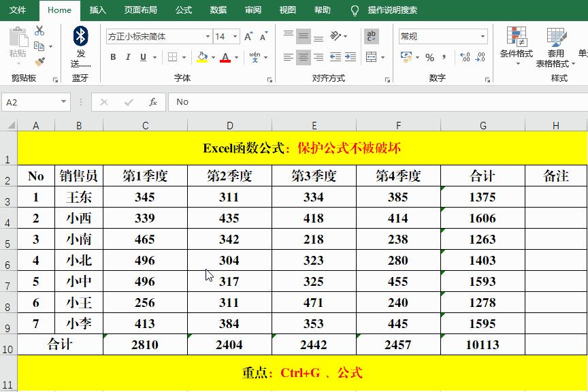Apply Percent number style
Viewport: 588px width, 392px height.
(x=429, y=57)
